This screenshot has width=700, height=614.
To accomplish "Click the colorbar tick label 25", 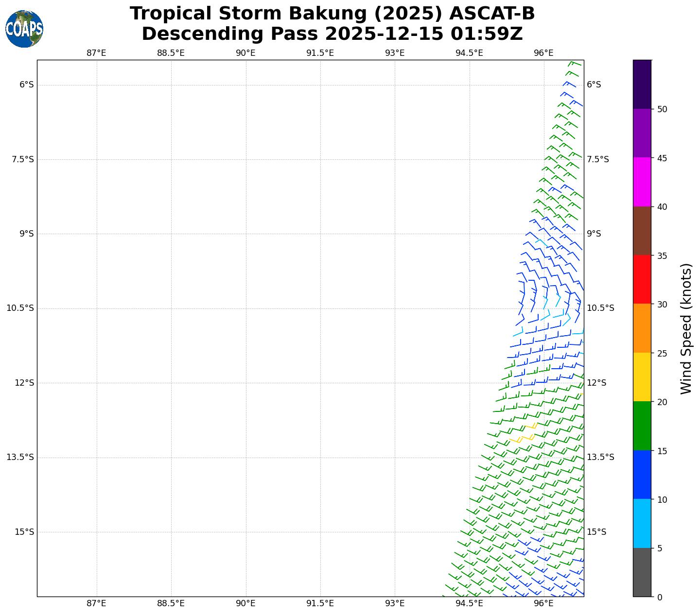I will pyautogui.click(x=662, y=353).
